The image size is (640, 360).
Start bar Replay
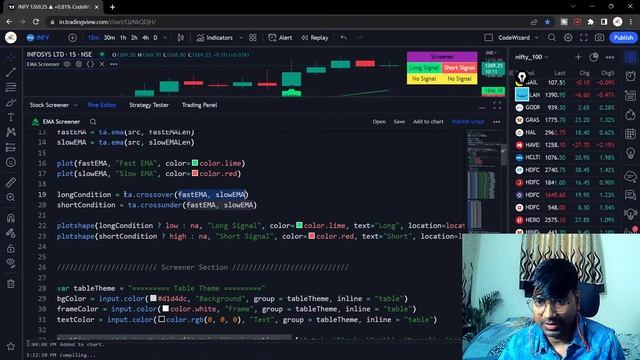315,38
